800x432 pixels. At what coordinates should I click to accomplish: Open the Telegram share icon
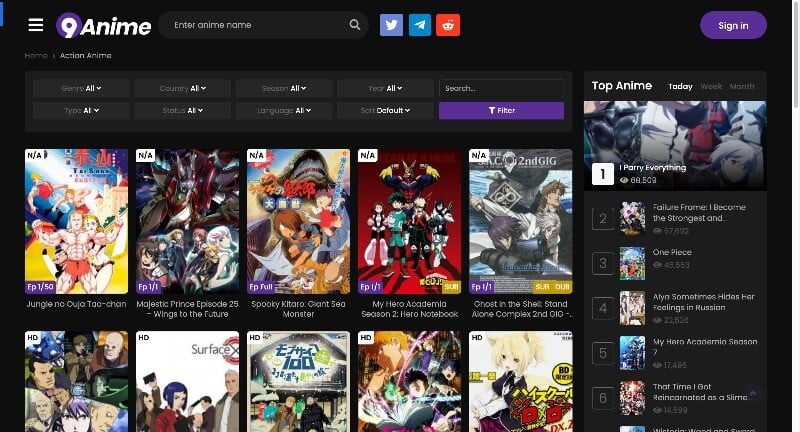tap(420, 25)
